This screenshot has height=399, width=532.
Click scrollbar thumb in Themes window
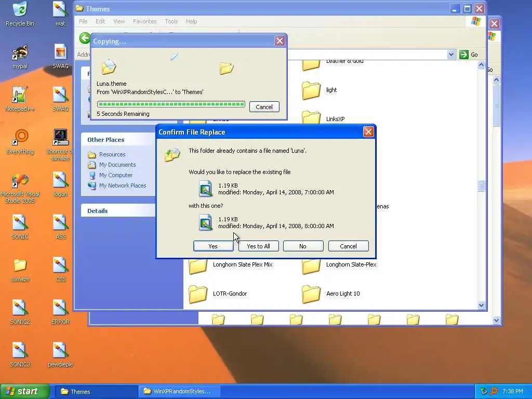481,185
